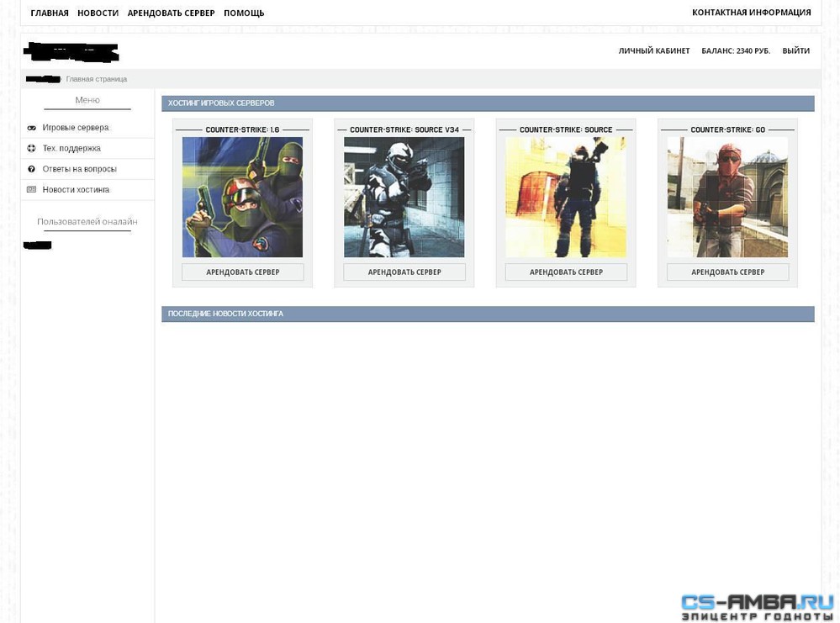Screen dimensions: 840x623
Task: Click the Меню sidebar heading
Action: 87,100
